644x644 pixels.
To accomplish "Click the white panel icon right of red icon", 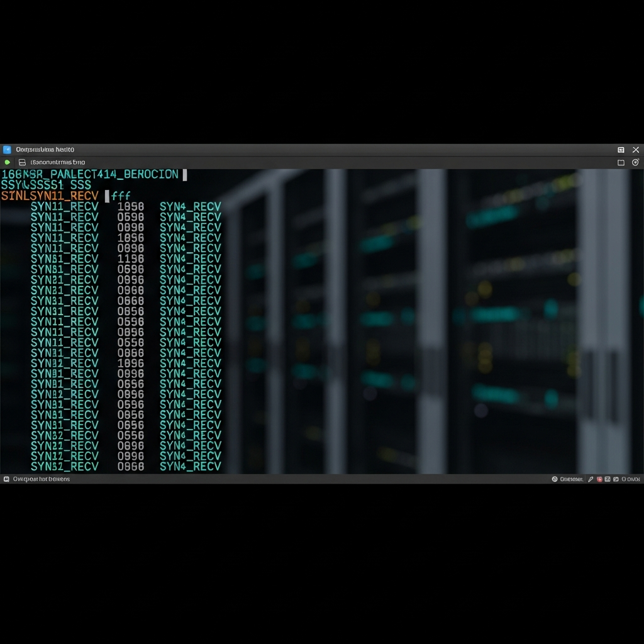I will [x=608, y=479].
